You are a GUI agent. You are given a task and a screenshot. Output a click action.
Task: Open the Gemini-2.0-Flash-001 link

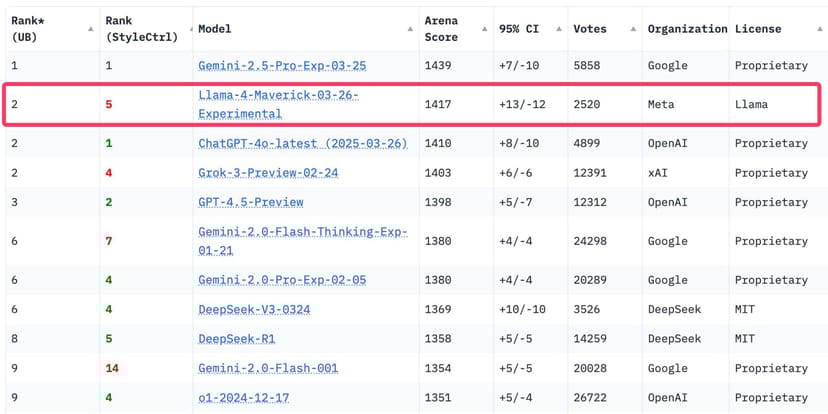(268, 368)
